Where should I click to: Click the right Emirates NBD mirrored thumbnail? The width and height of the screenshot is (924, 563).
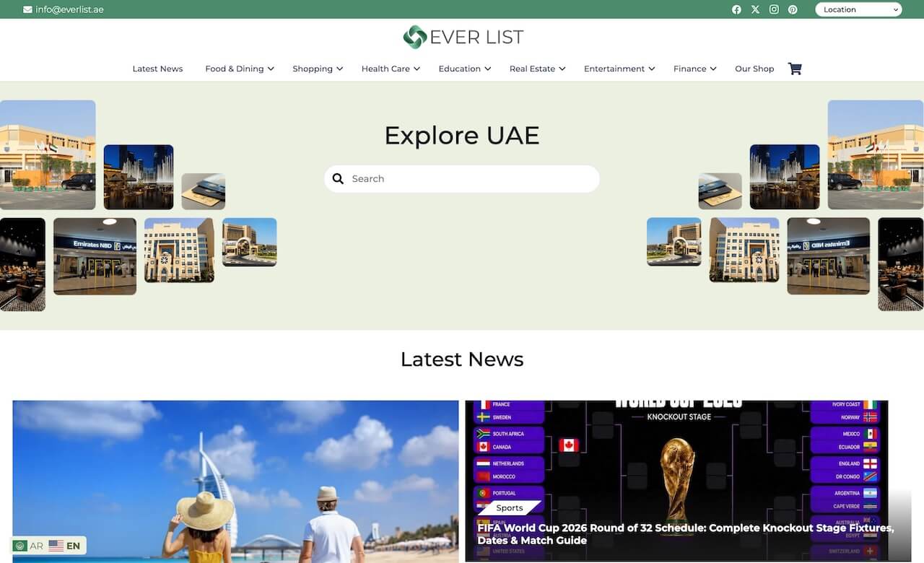(829, 256)
